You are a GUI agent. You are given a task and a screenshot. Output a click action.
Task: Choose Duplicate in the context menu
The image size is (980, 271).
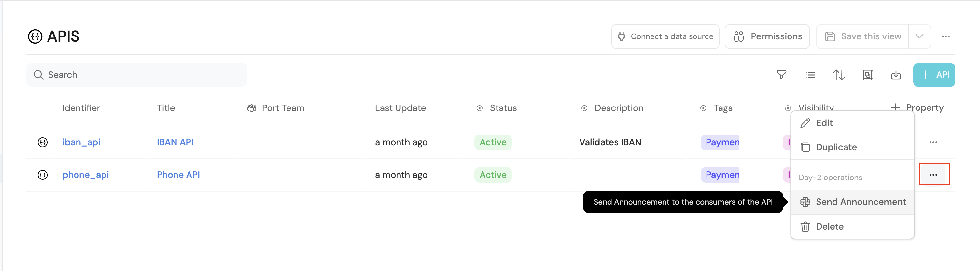point(836,147)
